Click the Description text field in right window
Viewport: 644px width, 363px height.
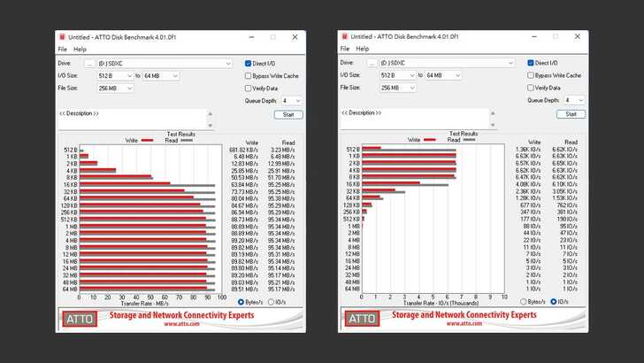[414, 119]
